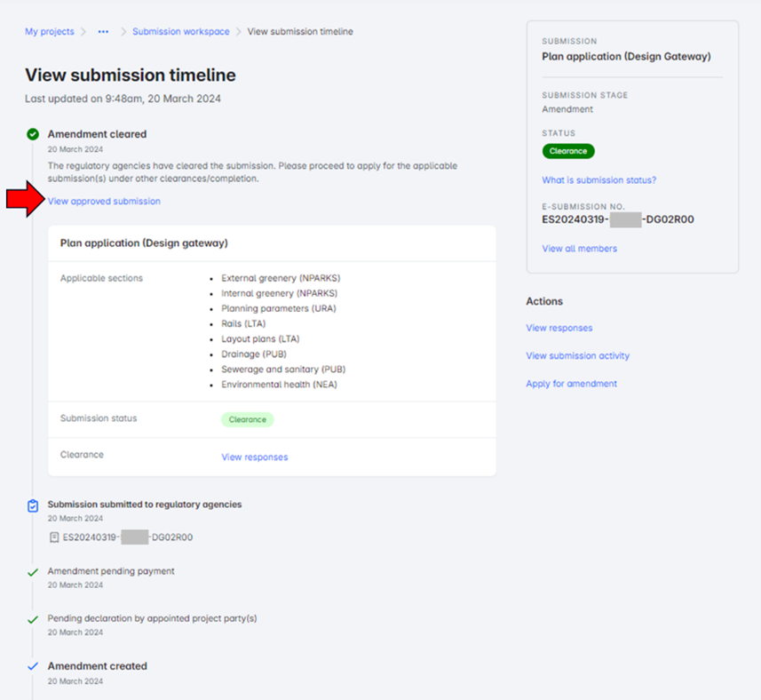The height and width of the screenshot is (700, 761).
Task: Navigate to "Submission workspace" via the breadcrumb
Action: (x=180, y=31)
